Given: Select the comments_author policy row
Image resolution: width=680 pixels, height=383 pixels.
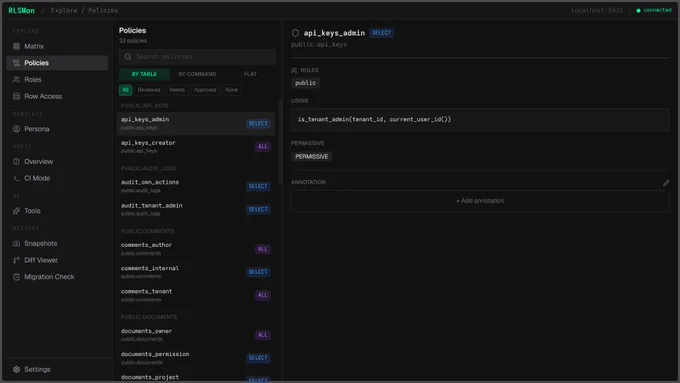Looking at the screenshot, I should pos(196,249).
